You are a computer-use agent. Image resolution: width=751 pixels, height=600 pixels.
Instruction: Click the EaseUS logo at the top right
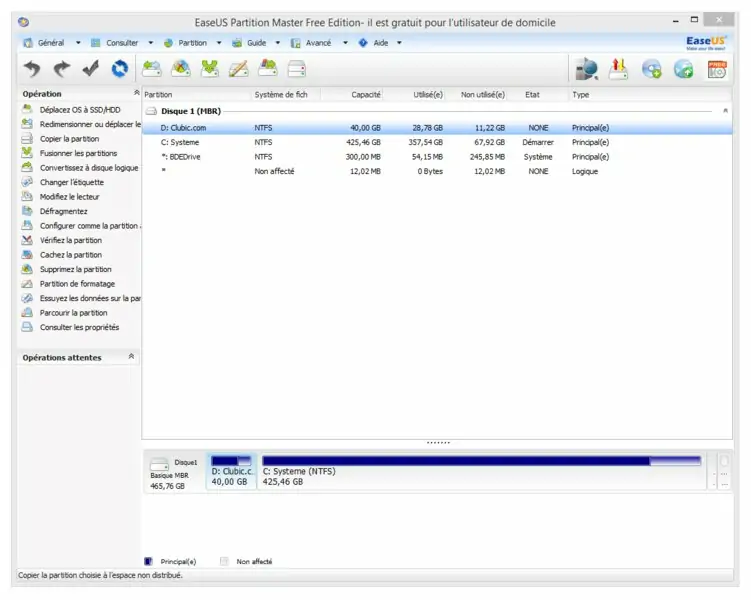706,42
